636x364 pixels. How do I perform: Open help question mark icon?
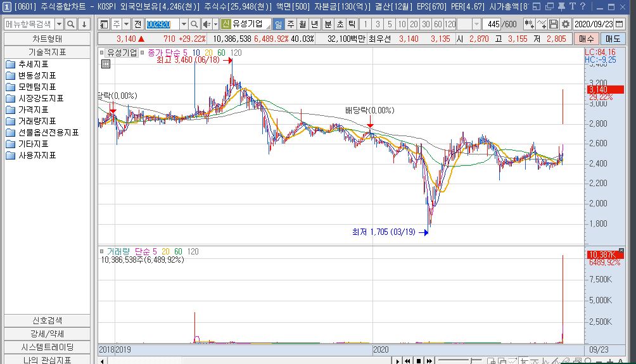pos(583,6)
